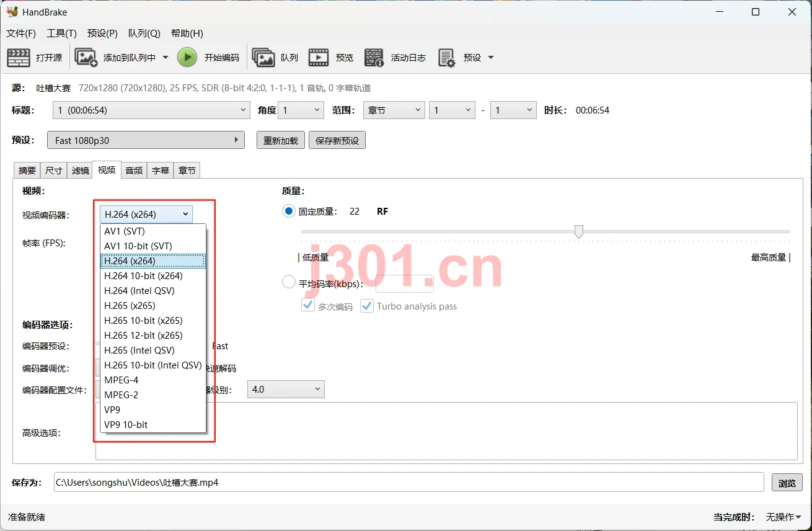This screenshot has width=812, height=531.
Task: Select AV1 (SVT) from encoder list
Action: click(153, 231)
